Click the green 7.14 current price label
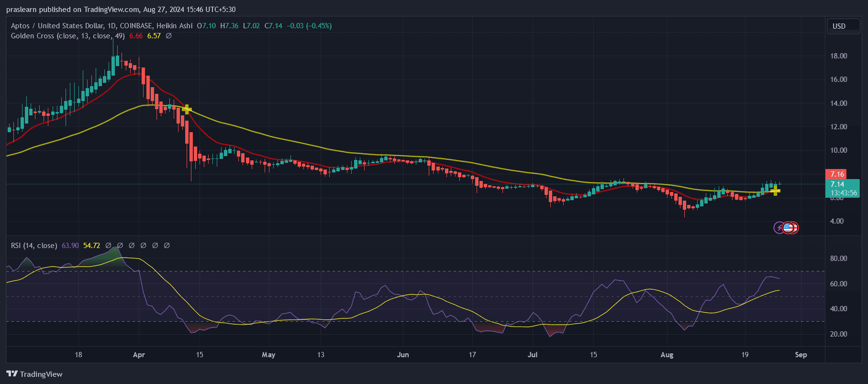 [x=837, y=184]
